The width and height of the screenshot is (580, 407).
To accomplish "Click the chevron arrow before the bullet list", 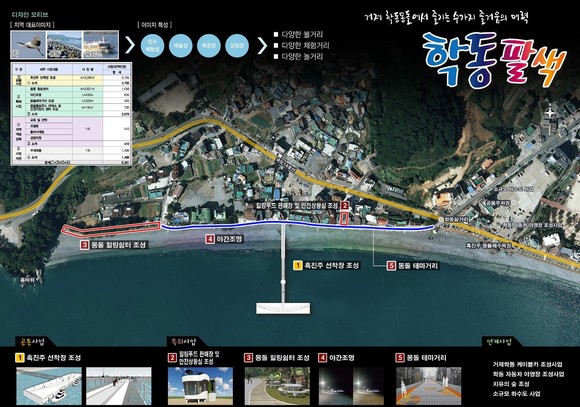I will 262,46.
